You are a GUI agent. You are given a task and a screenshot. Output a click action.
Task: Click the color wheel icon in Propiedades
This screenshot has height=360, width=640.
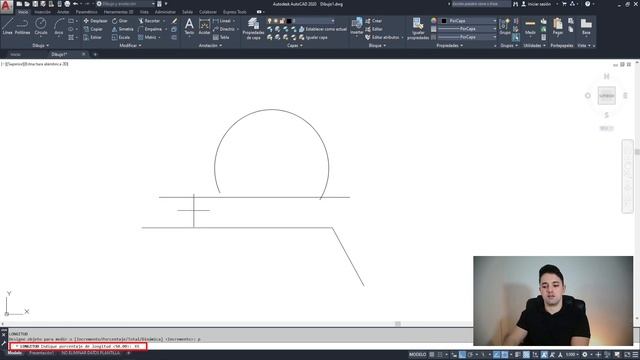tap(433, 21)
